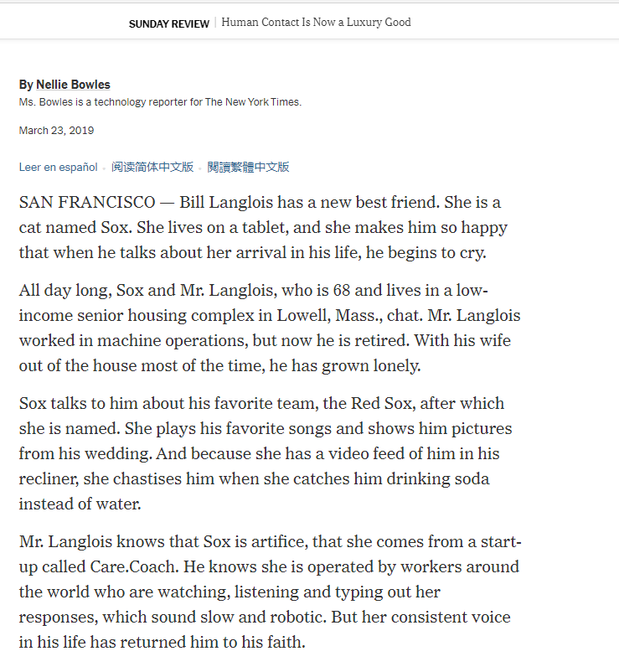Click the paragraph starting Mr. Langlois knows

click(x=270, y=592)
